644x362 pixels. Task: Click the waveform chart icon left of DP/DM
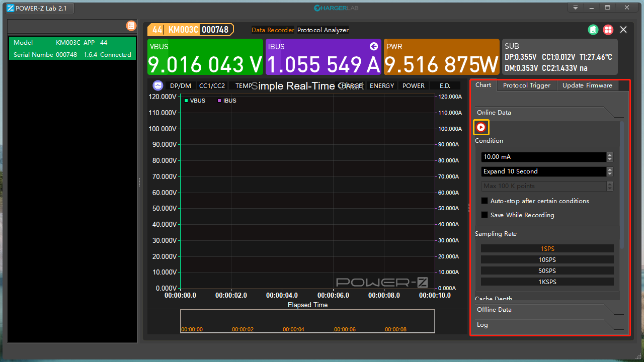point(157,85)
